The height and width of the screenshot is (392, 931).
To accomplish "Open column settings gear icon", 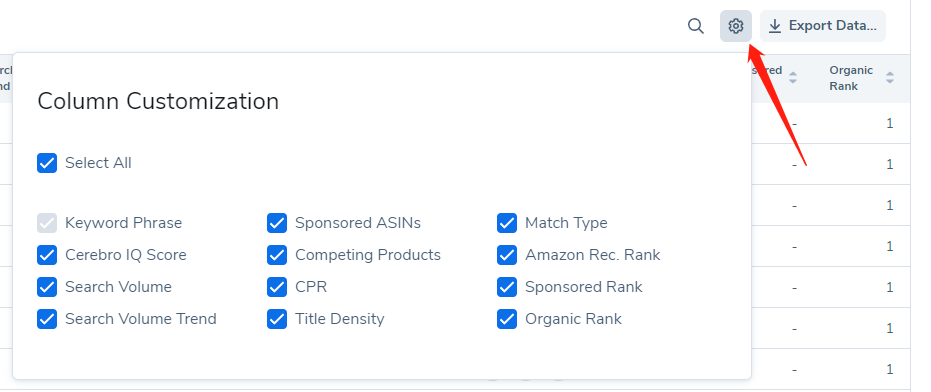I will pyautogui.click(x=736, y=26).
